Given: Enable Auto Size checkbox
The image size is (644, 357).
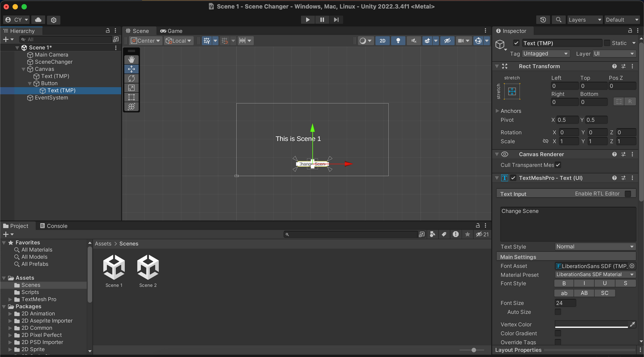Looking at the screenshot, I should (x=558, y=312).
